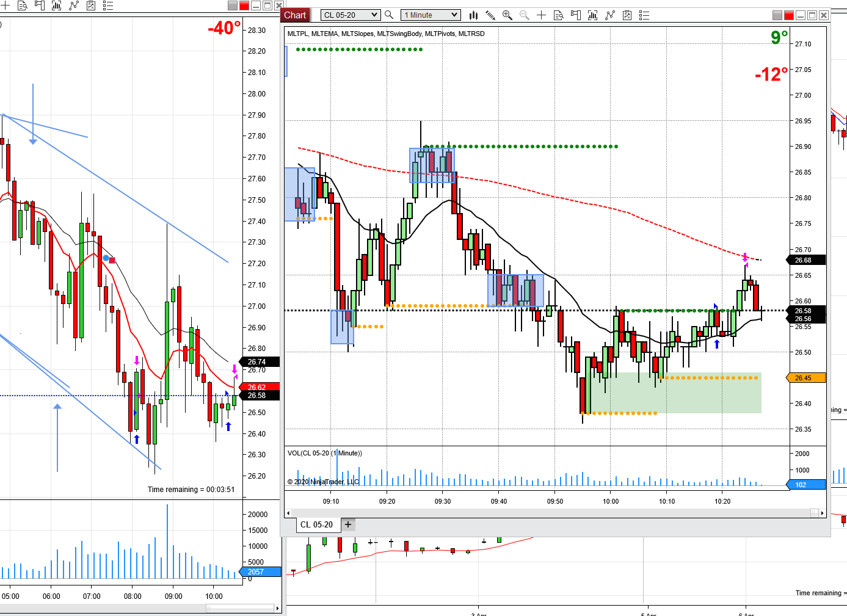
Task: Toggle crosshair in left background chart toolbar
Action: (x=5, y=5)
